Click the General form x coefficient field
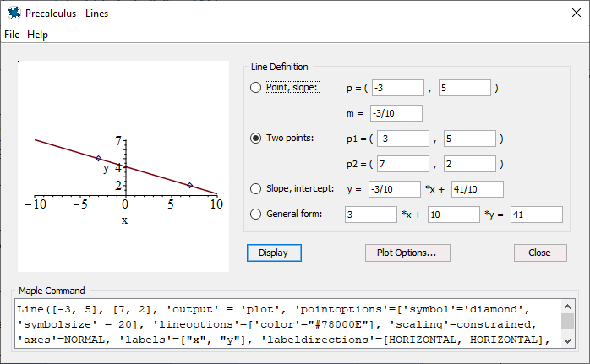Screen dimensions: 590x364 (371, 215)
